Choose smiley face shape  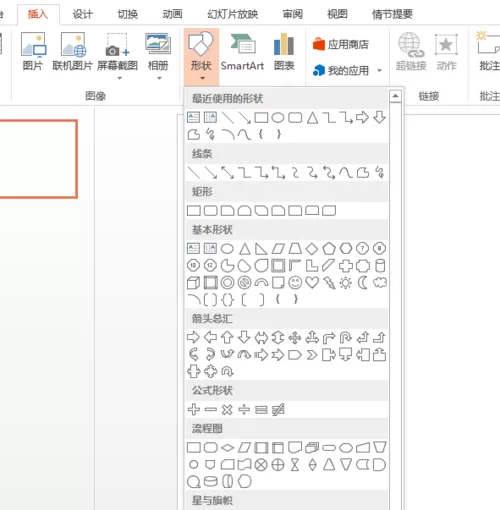click(x=295, y=283)
